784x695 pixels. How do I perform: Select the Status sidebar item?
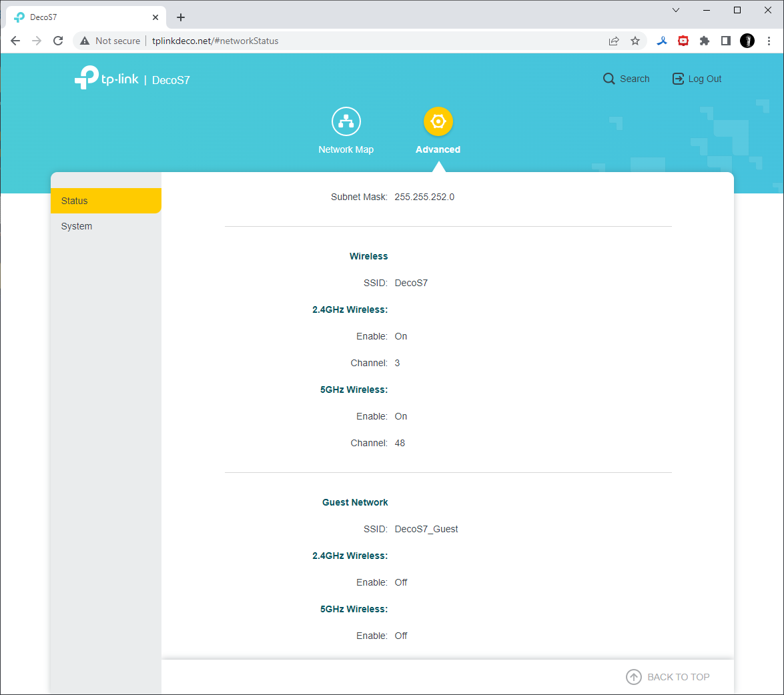(x=106, y=201)
